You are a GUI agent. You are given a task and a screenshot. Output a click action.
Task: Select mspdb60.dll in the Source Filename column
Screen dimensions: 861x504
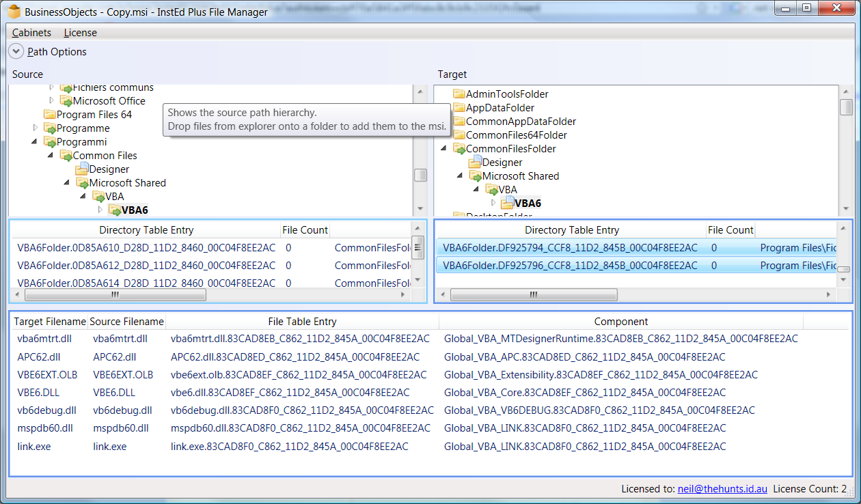[121, 428]
